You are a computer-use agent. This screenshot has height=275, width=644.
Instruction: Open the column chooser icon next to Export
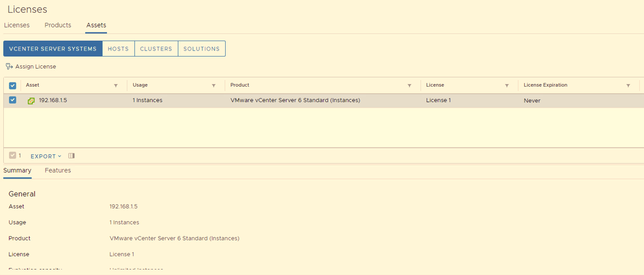point(71,156)
